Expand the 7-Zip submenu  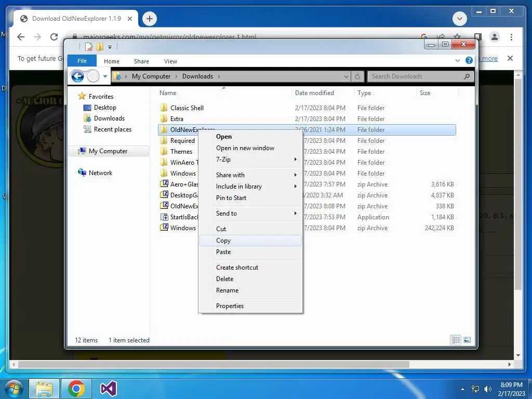(x=250, y=159)
